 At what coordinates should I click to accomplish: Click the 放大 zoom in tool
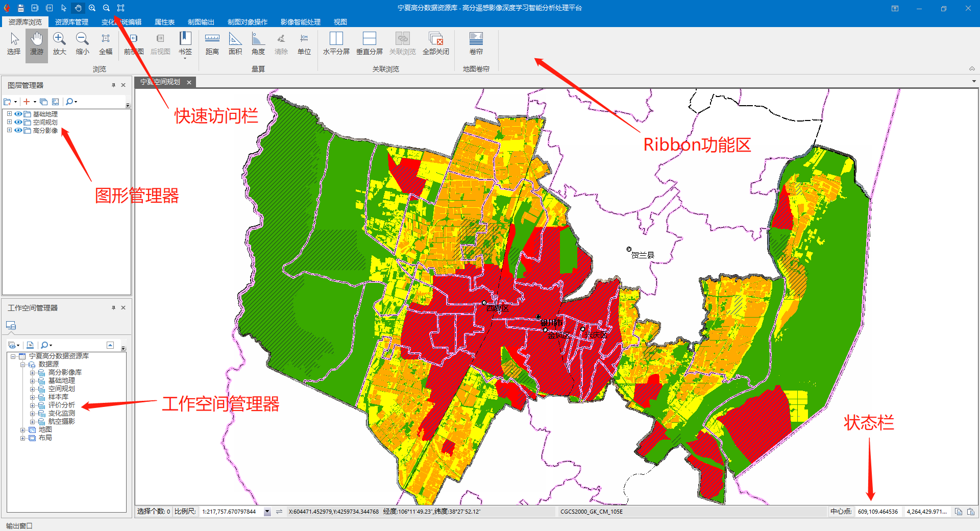[x=59, y=44]
